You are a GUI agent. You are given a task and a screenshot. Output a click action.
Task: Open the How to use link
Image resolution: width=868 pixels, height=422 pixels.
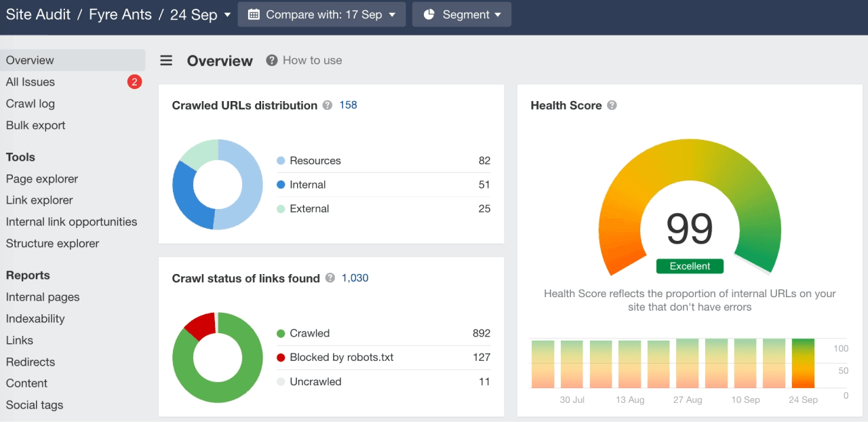pyautogui.click(x=312, y=60)
